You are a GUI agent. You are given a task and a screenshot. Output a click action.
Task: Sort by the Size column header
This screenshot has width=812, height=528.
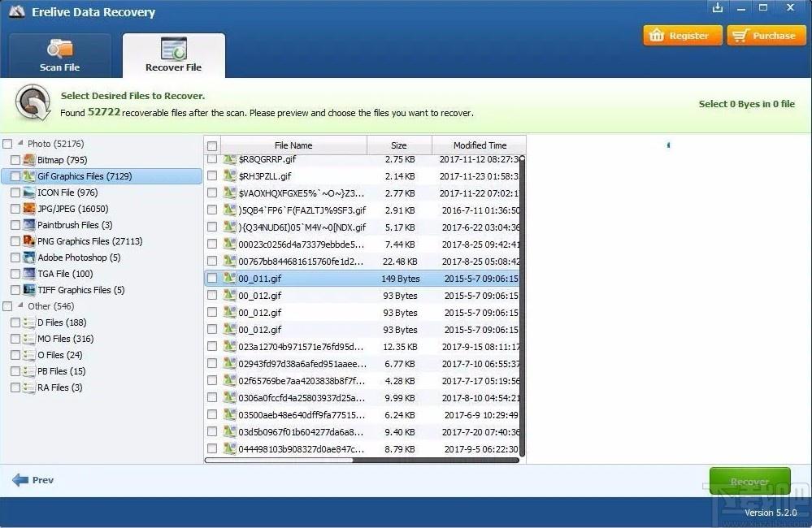tap(399, 145)
